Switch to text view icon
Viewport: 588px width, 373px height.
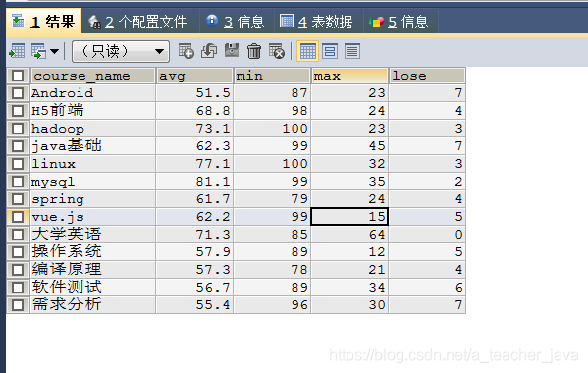352,51
